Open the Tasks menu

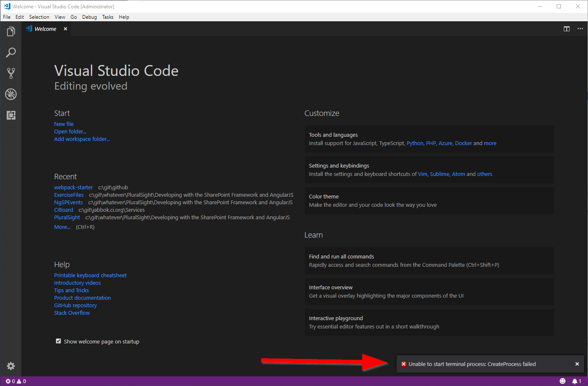(108, 17)
